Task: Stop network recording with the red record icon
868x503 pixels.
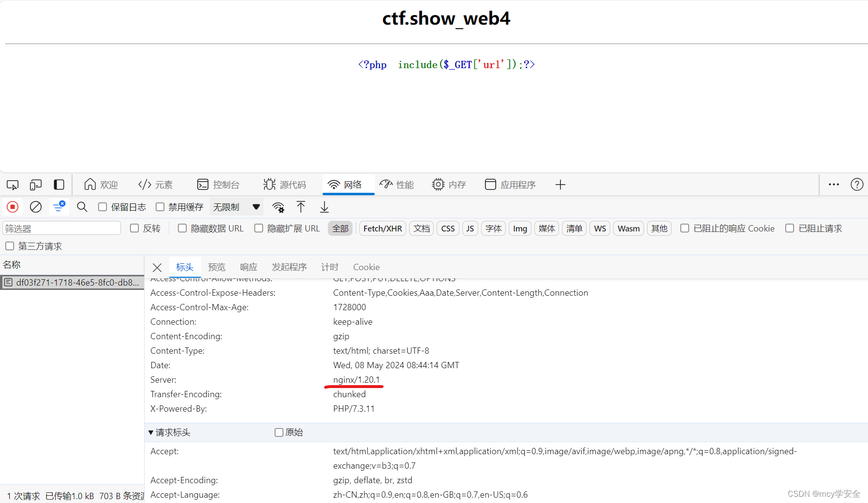Action: pos(12,207)
